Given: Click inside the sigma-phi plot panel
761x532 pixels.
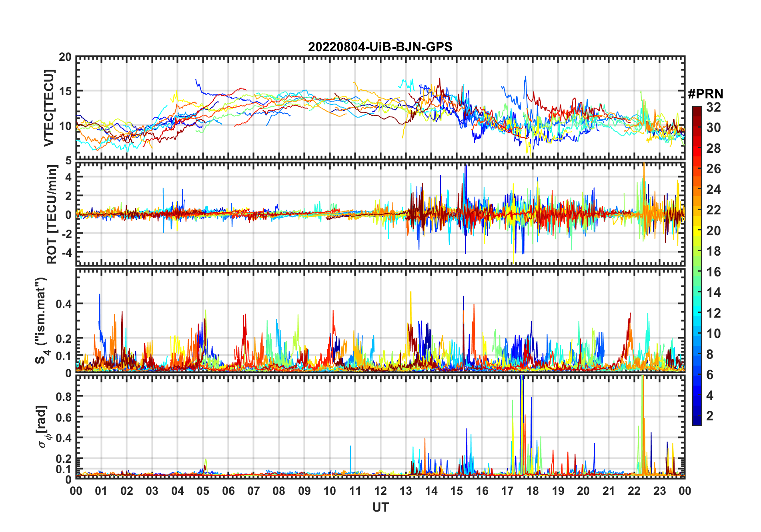Looking at the screenshot, I should [x=380, y=426].
